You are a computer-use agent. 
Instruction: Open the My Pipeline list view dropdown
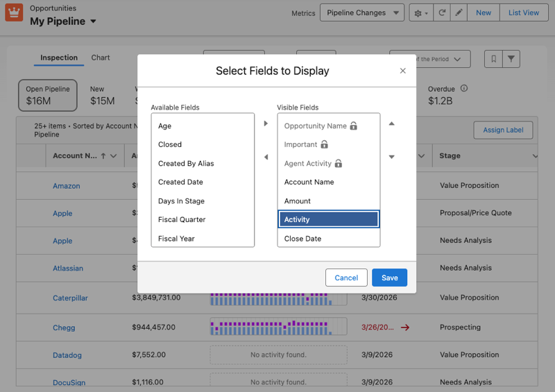pos(93,22)
